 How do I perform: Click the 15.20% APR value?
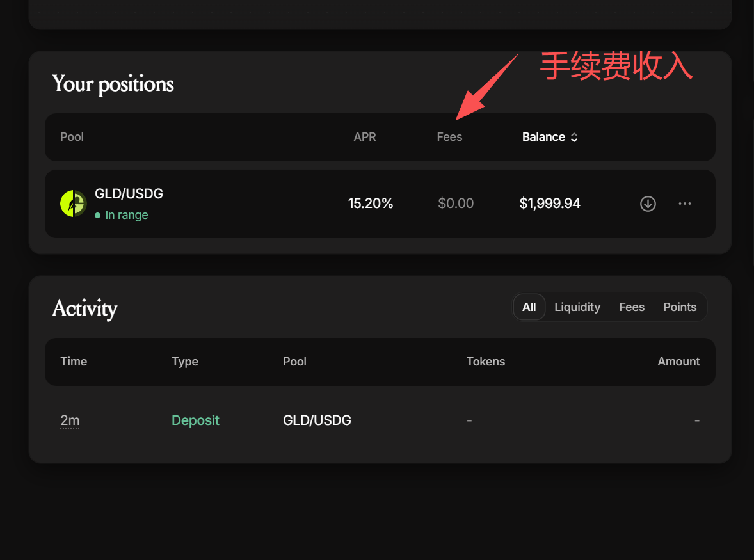click(x=370, y=204)
